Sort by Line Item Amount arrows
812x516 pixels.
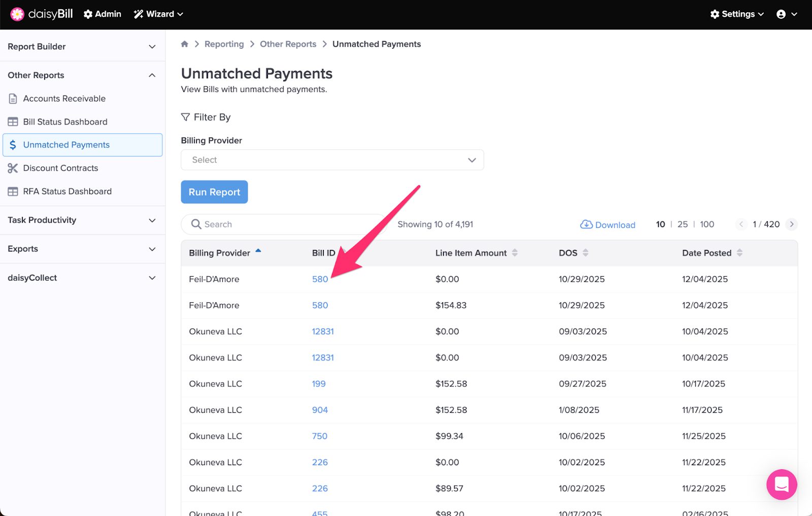pos(515,253)
